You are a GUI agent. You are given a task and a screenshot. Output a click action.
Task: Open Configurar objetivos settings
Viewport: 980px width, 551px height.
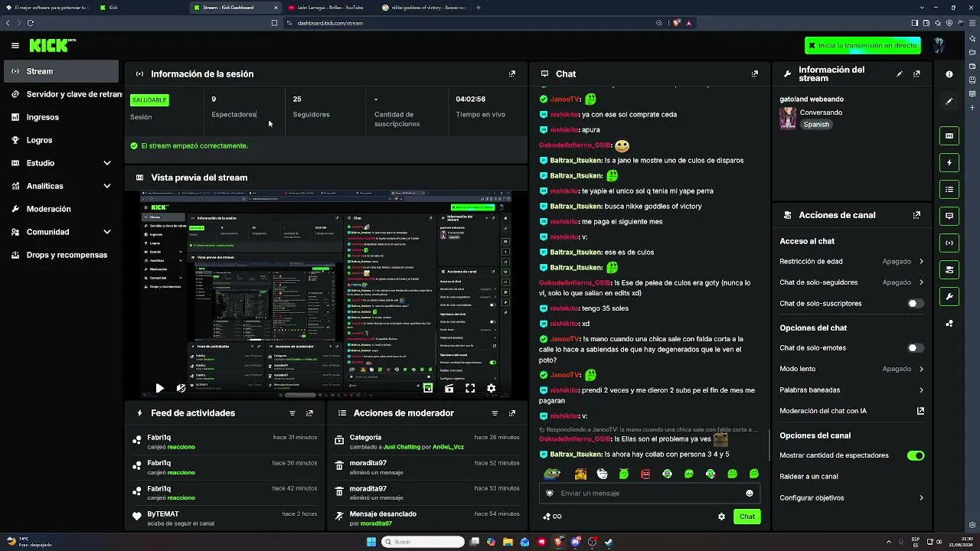(x=852, y=498)
